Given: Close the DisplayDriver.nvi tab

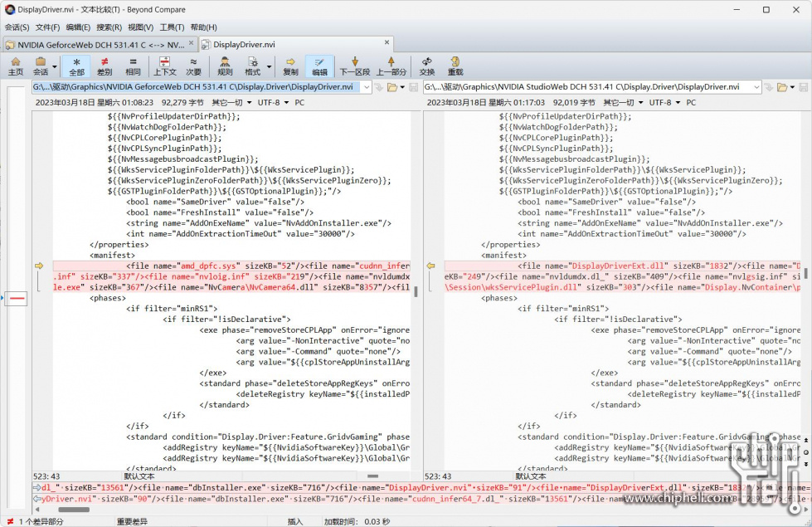Looking at the screenshot, I should pos(387,42).
